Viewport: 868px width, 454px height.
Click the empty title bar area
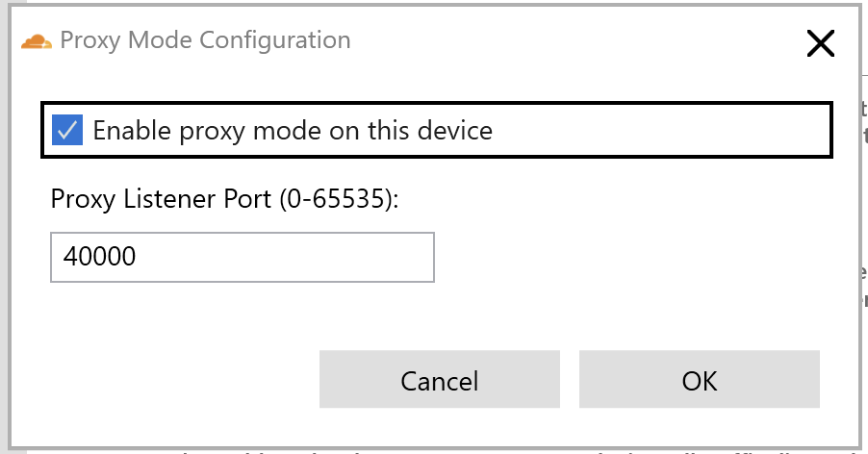(x=577, y=40)
